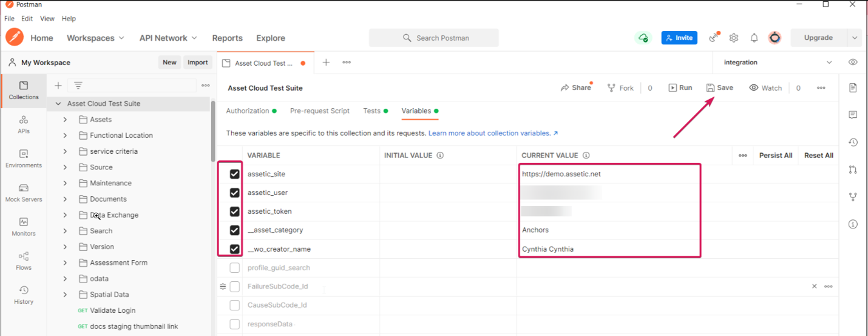Create new collection with plus icon

(x=58, y=86)
